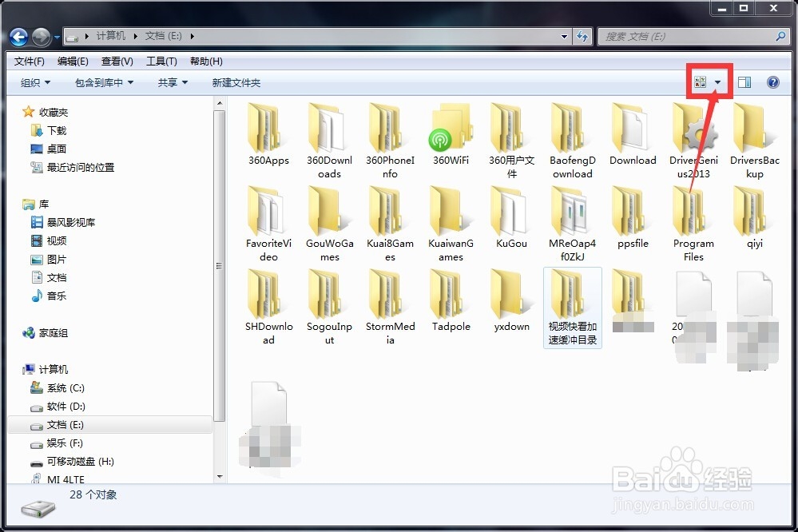Select the FavoriteVideo folder
Screen dimensions: 798x532
268,224
